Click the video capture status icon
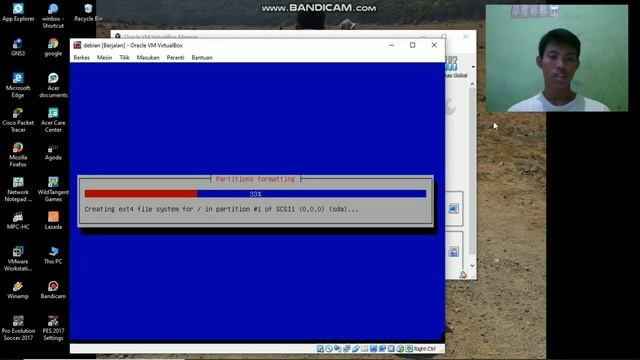 tap(382, 349)
